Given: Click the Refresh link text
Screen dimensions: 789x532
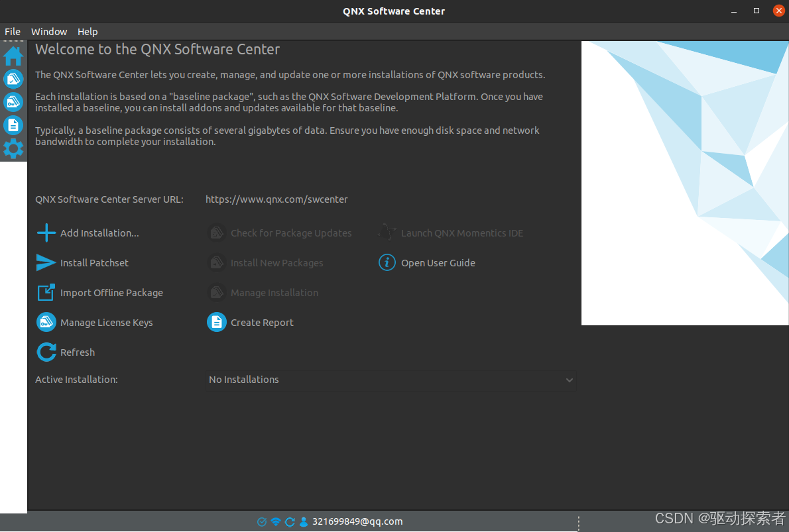Looking at the screenshot, I should pyautogui.click(x=78, y=352).
